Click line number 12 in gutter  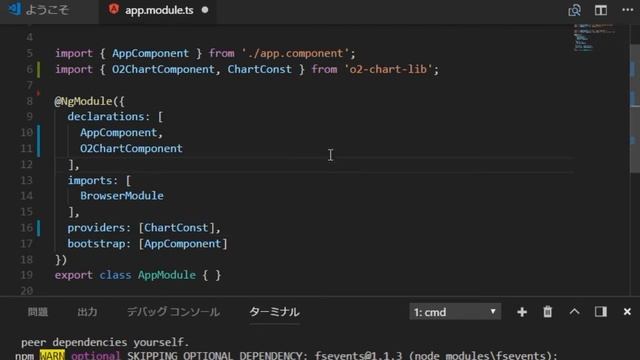click(x=26, y=164)
